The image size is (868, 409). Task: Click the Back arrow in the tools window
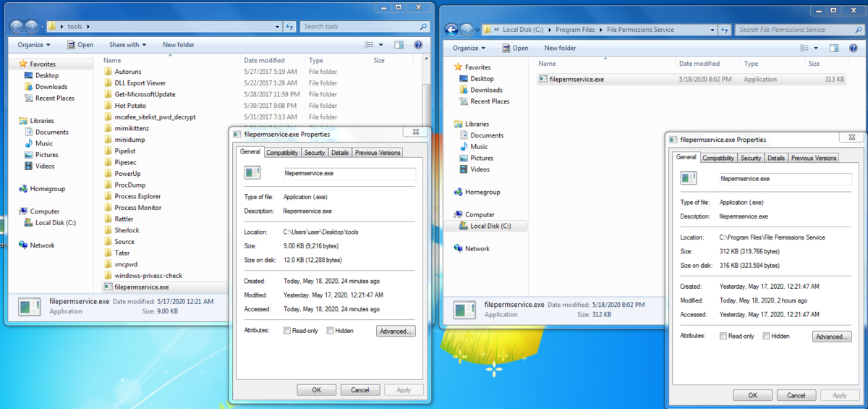click(17, 27)
